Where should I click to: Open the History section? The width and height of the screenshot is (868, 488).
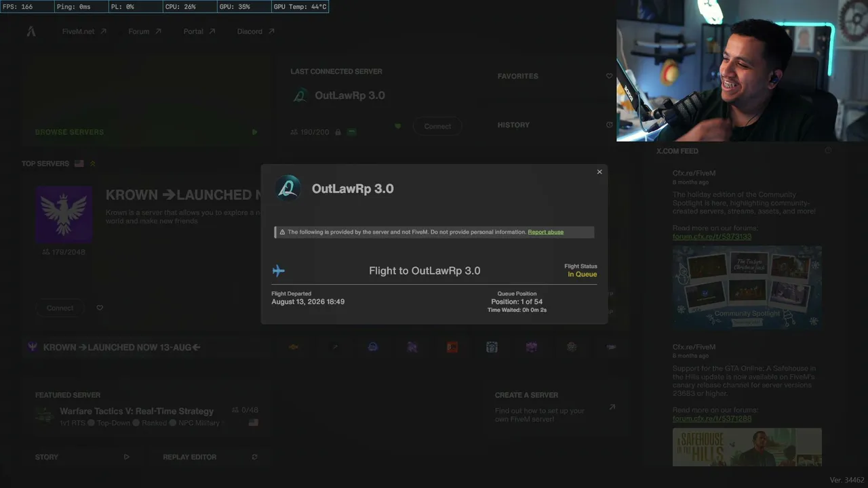pyautogui.click(x=513, y=125)
